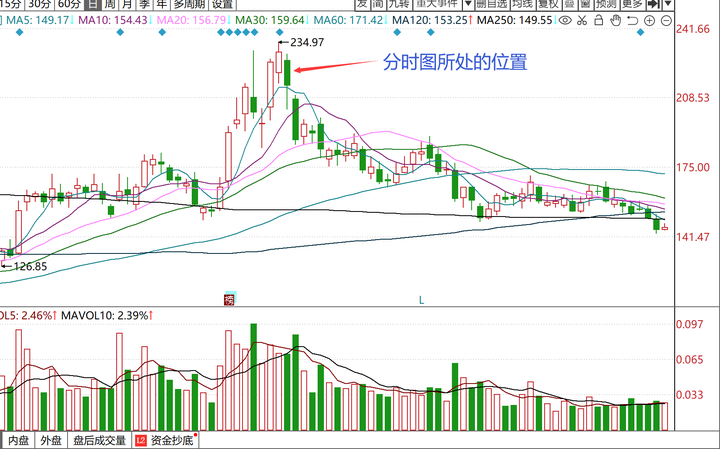
Task: Open the 设置 settings button
Action: pos(223,4)
